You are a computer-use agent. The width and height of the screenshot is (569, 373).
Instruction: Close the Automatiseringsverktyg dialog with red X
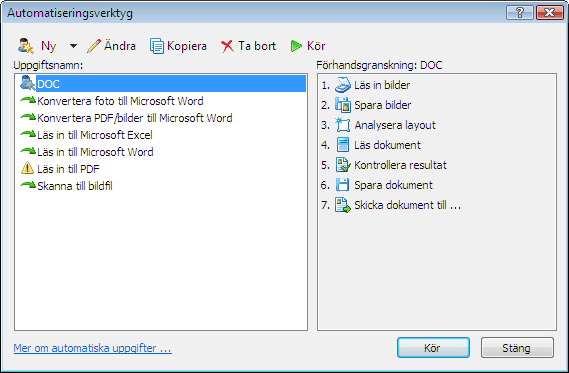pyautogui.click(x=549, y=13)
